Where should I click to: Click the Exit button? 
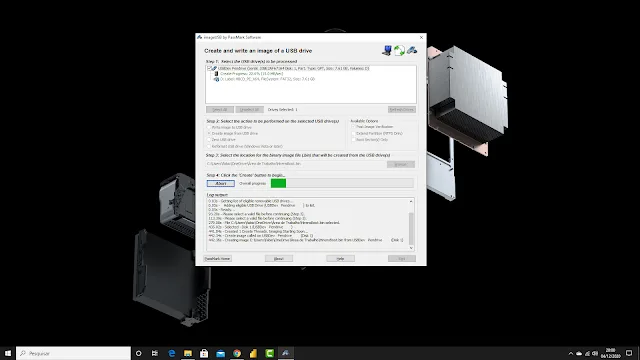(x=402, y=258)
